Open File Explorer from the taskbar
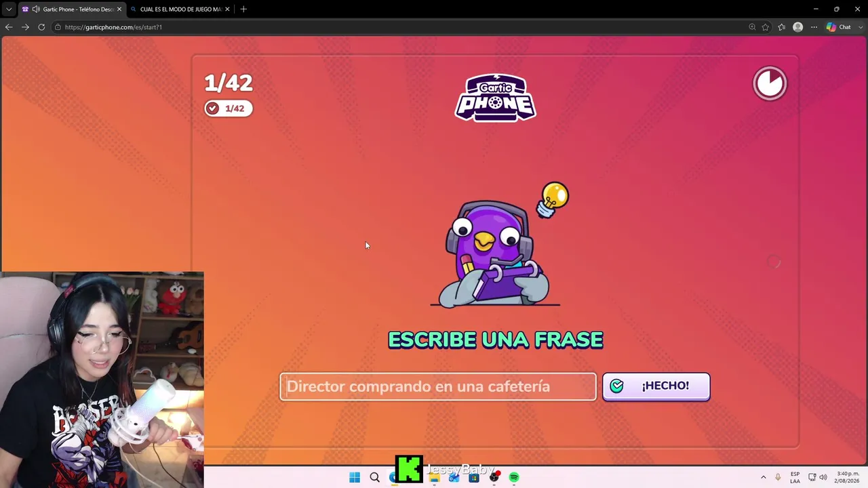The width and height of the screenshot is (868, 488). click(x=434, y=477)
